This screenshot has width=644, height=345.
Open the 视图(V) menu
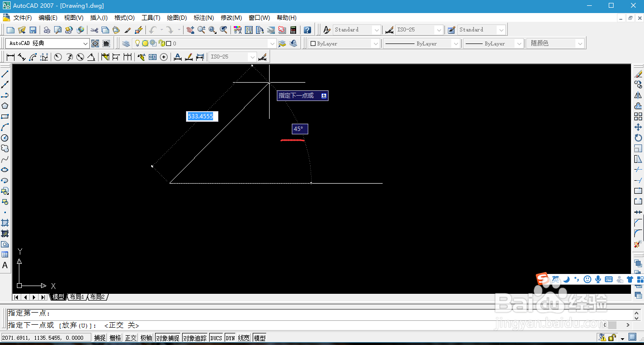[x=73, y=18]
